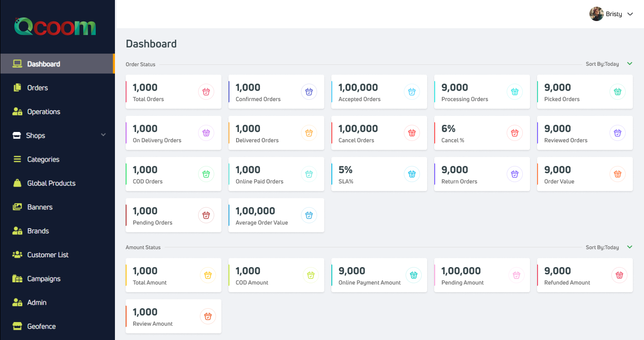Click the Qcoom logo
This screenshot has width=644, height=340.
click(x=55, y=27)
